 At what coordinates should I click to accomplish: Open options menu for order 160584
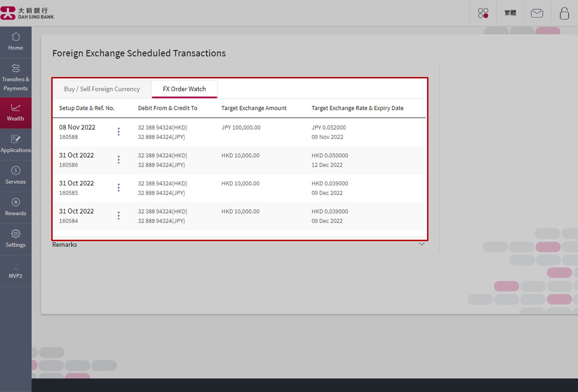pos(119,216)
